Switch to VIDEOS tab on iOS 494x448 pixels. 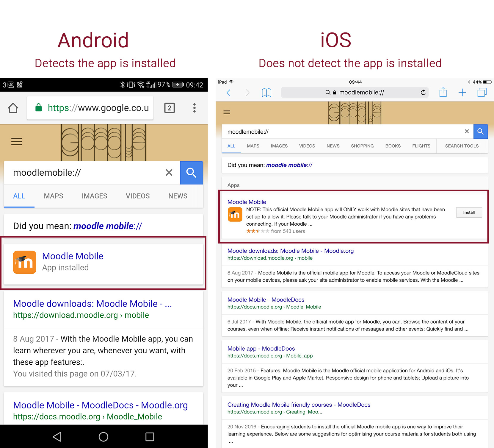coord(307,146)
